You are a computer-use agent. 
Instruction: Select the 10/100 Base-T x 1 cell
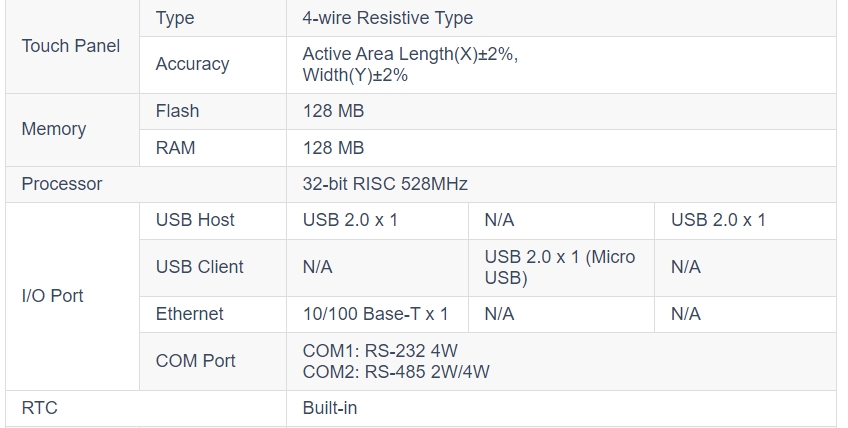(377, 314)
